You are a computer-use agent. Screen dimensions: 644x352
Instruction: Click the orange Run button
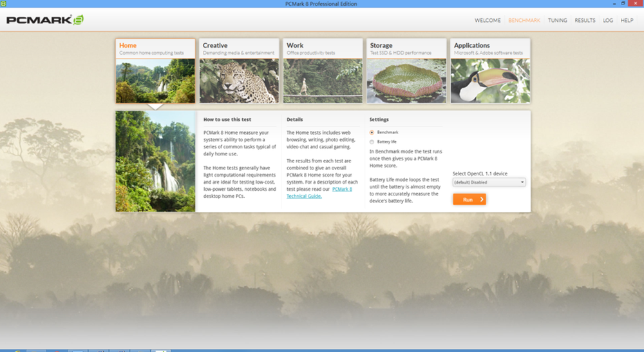[x=469, y=199]
